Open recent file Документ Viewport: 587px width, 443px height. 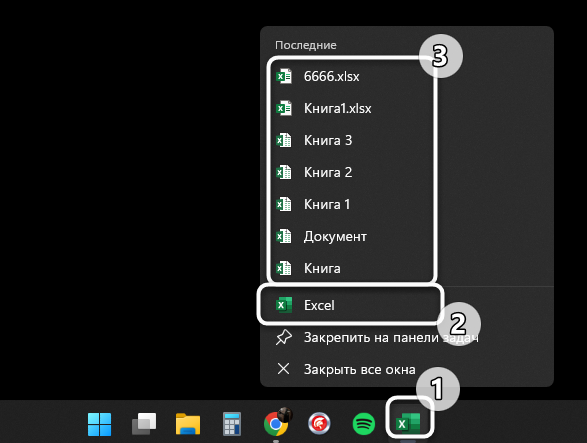(x=352, y=236)
